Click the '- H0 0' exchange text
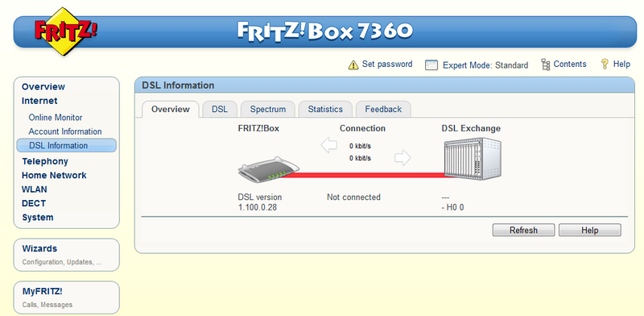Screen dimensions: 644x316 (x=452, y=207)
